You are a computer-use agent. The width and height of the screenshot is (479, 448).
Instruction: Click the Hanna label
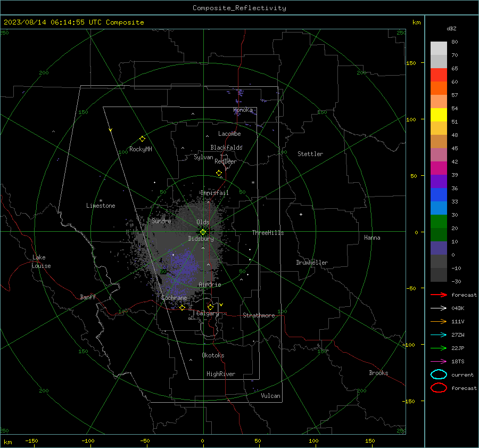pos(372,238)
